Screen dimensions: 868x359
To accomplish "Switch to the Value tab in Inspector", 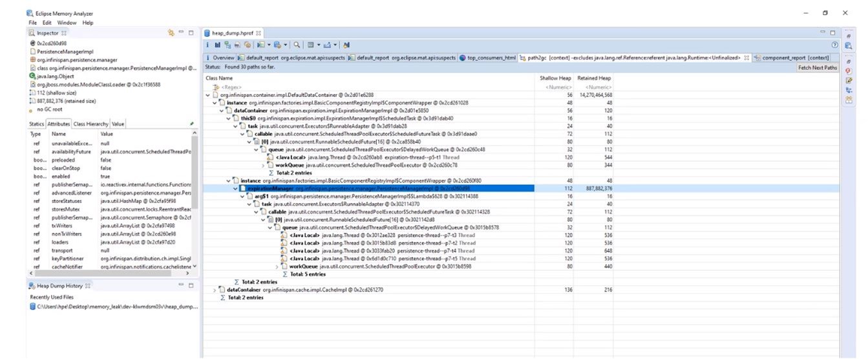I will point(118,124).
